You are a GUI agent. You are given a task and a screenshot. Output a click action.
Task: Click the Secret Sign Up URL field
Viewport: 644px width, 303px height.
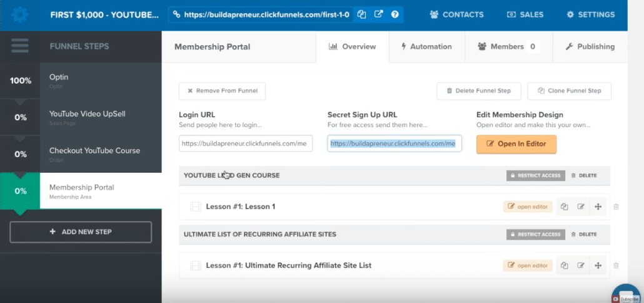point(395,143)
